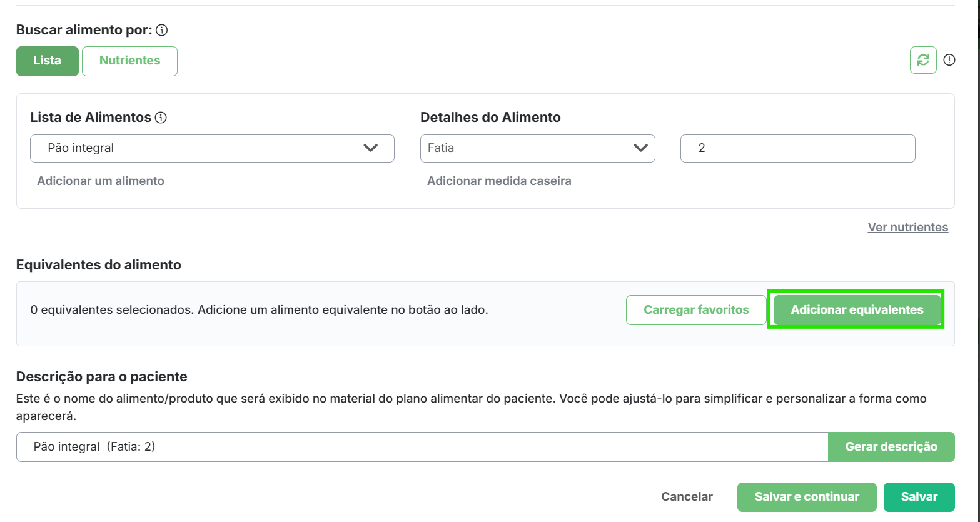Click the Adicionar um alimento link

pos(101,181)
